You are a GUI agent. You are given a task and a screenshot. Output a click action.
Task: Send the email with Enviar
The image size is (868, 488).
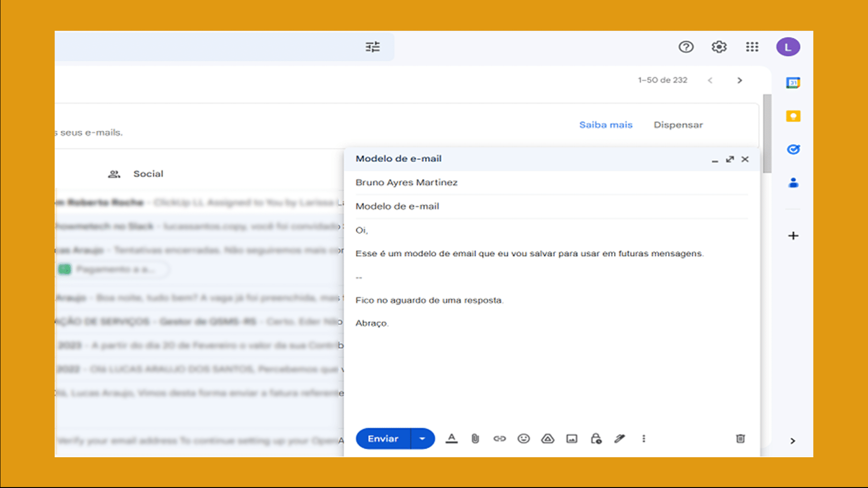click(382, 438)
